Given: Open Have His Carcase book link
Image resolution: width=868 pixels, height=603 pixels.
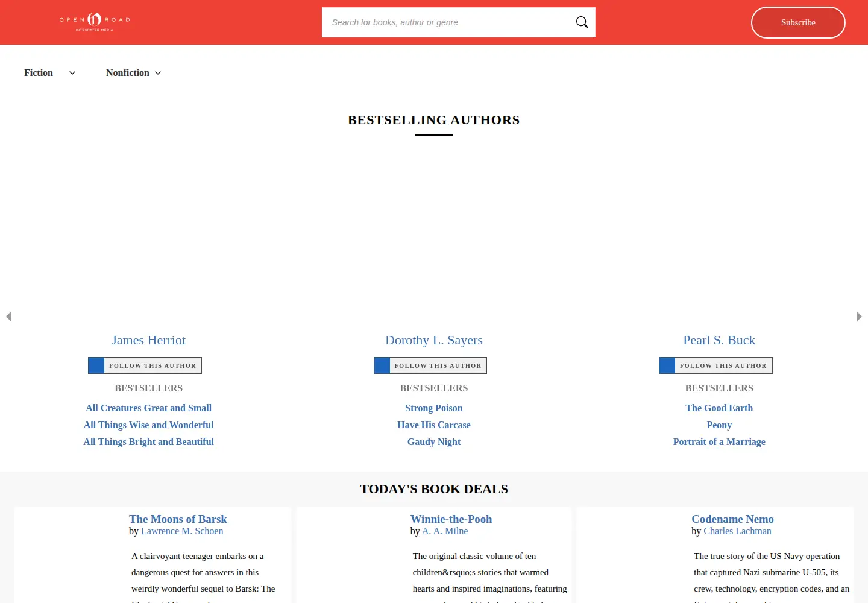Looking at the screenshot, I should (x=434, y=425).
